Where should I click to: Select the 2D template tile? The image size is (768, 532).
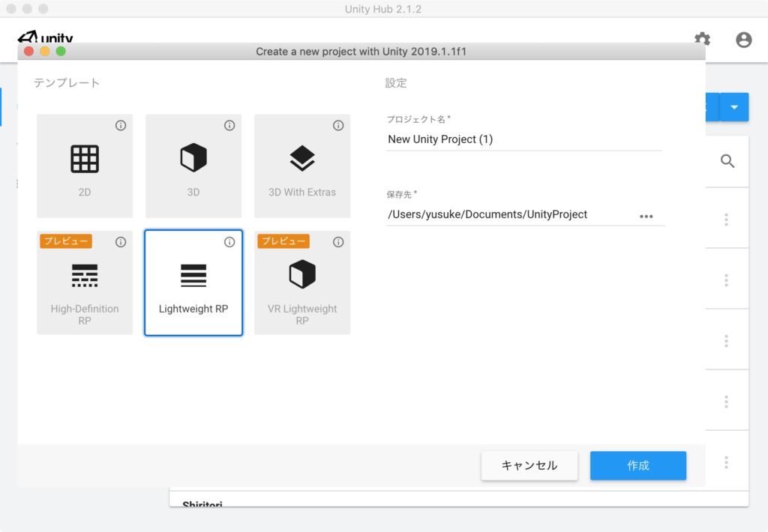[x=85, y=166]
